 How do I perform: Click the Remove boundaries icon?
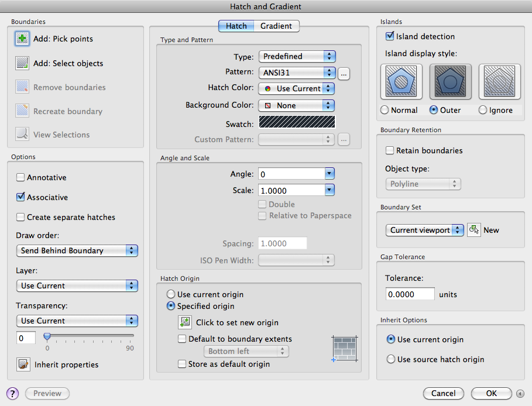(22, 87)
